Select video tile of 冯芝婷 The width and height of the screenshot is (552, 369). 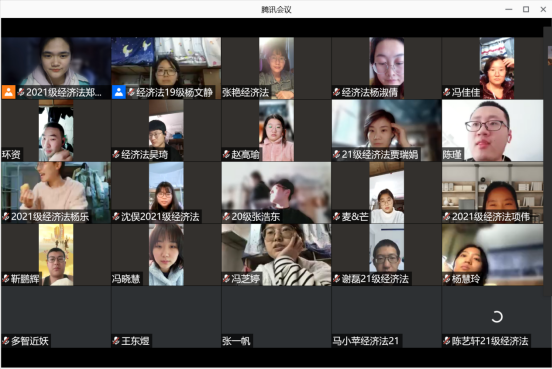[x=276, y=255]
